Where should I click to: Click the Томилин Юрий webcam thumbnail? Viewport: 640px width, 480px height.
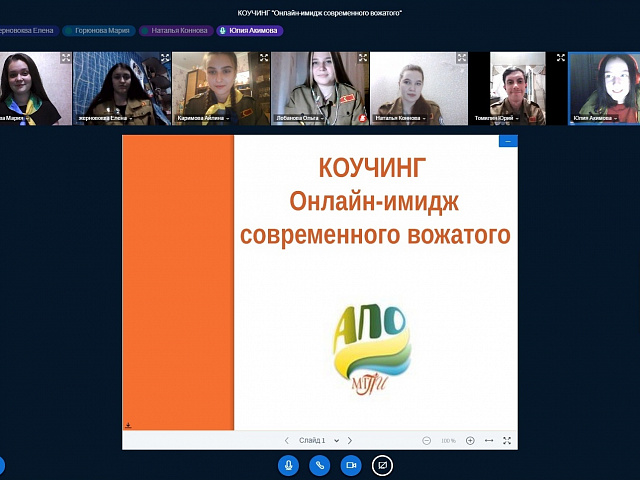coord(518,88)
